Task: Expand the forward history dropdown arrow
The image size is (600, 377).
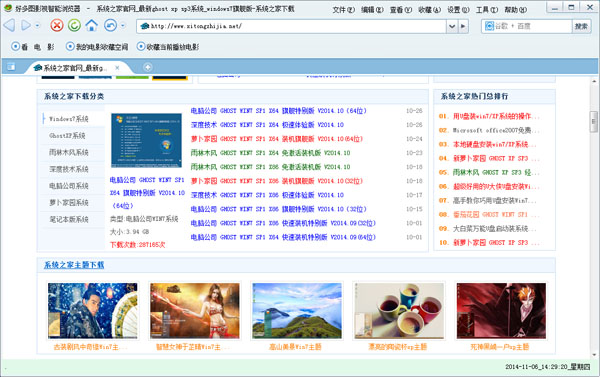Action: coord(38,26)
